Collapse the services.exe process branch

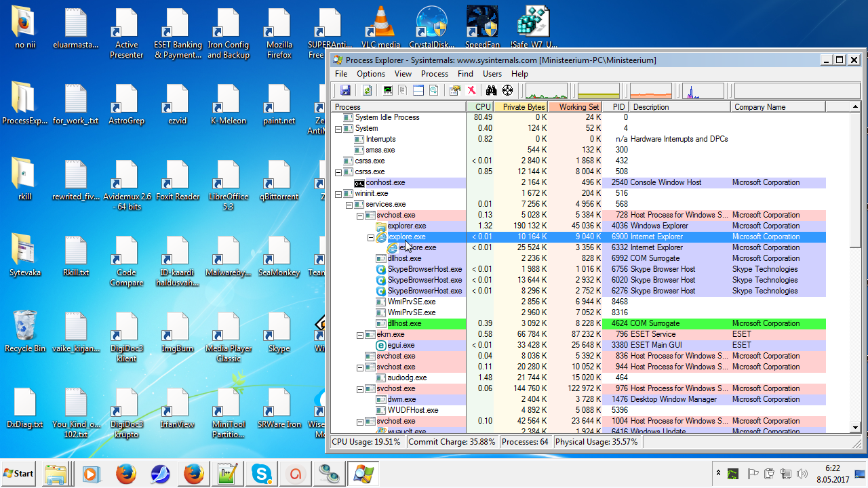click(350, 205)
